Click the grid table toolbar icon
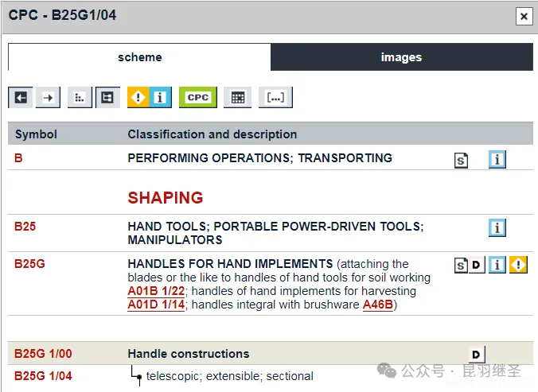Viewport: 538px width, 392px height. pyautogui.click(x=236, y=97)
